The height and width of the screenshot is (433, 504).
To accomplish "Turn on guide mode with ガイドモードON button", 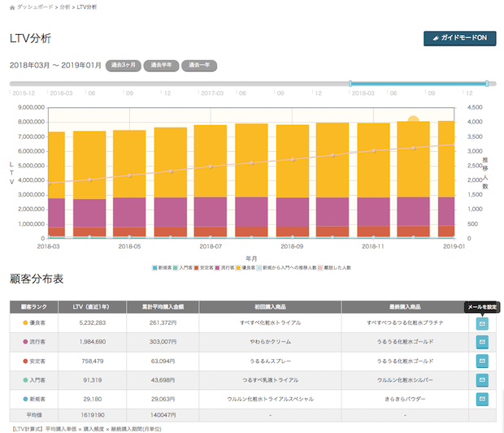I will click(459, 38).
